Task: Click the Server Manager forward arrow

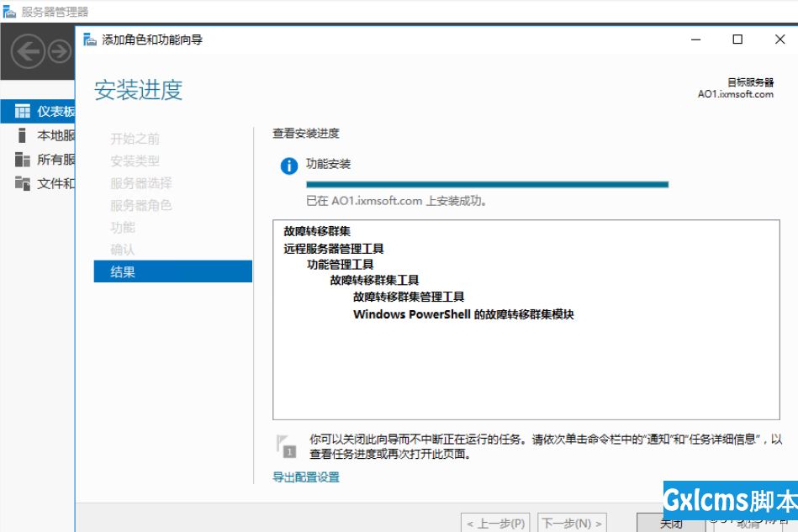Action: pos(60,51)
